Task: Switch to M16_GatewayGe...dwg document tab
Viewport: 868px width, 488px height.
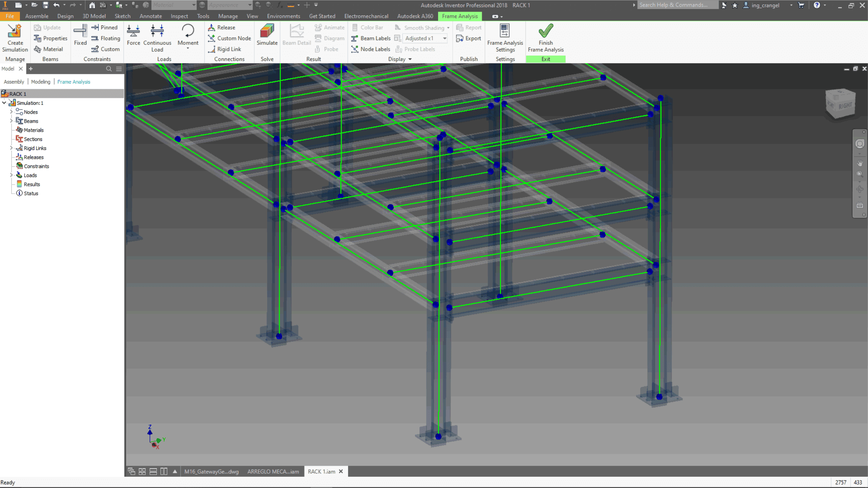Action: point(211,471)
